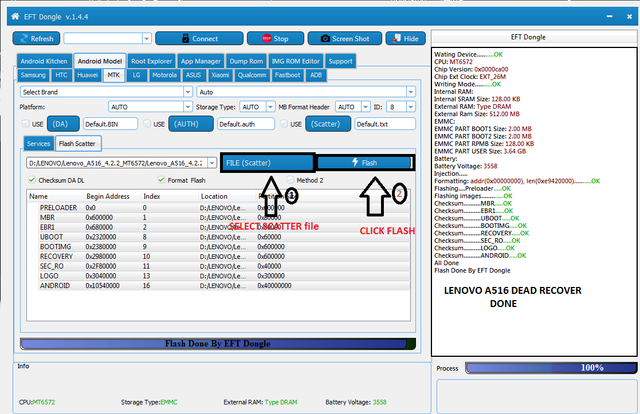Click the (Scatter) button

[328, 124]
